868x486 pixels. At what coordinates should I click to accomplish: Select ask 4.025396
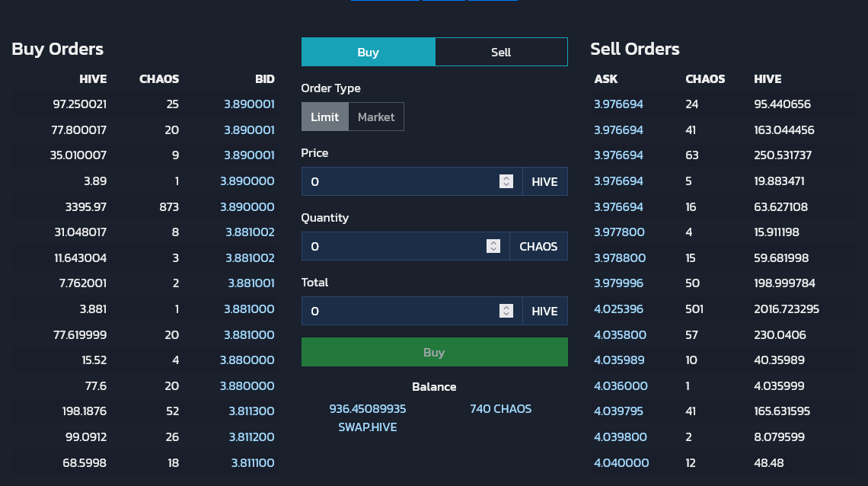point(618,309)
